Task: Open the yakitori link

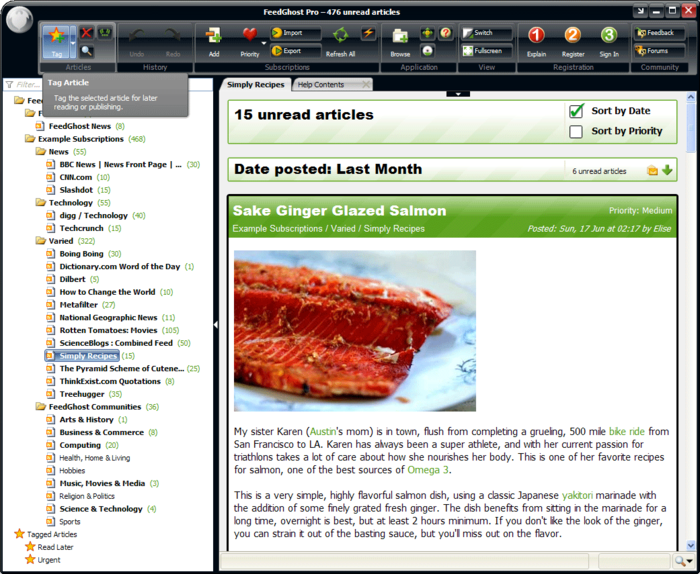Action: 577,495
